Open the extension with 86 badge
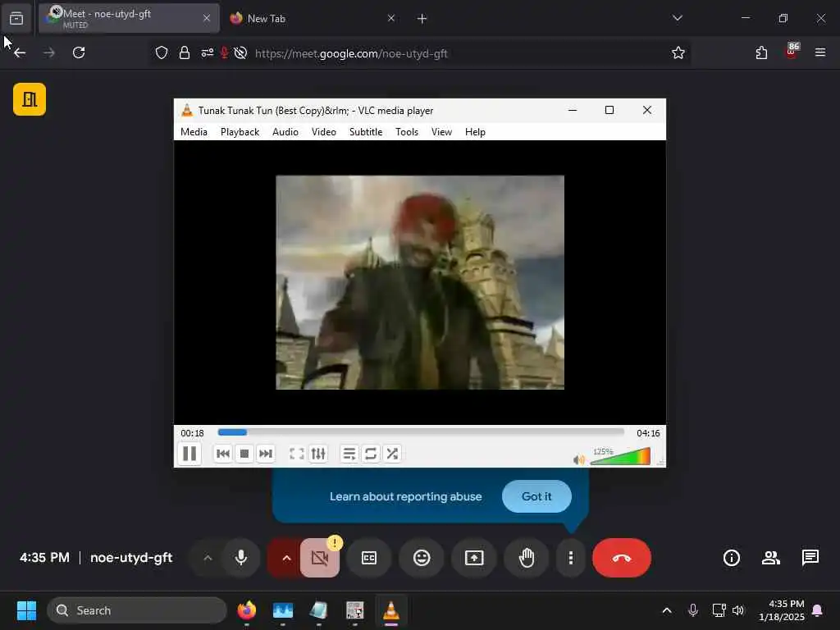 tap(792, 52)
